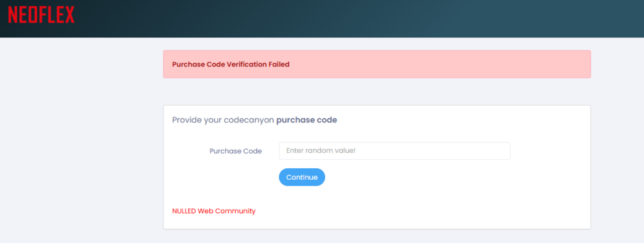Open the NEOFLEX home via red logo
The image size is (644, 243).
click(41, 15)
